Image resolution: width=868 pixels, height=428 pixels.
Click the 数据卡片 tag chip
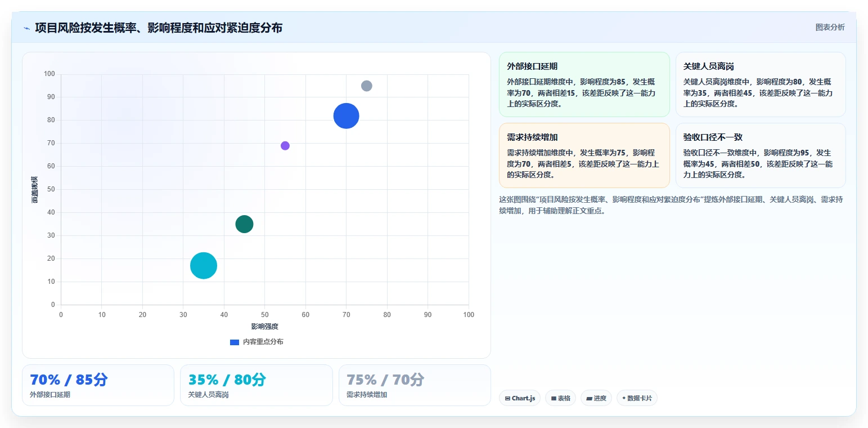637,398
